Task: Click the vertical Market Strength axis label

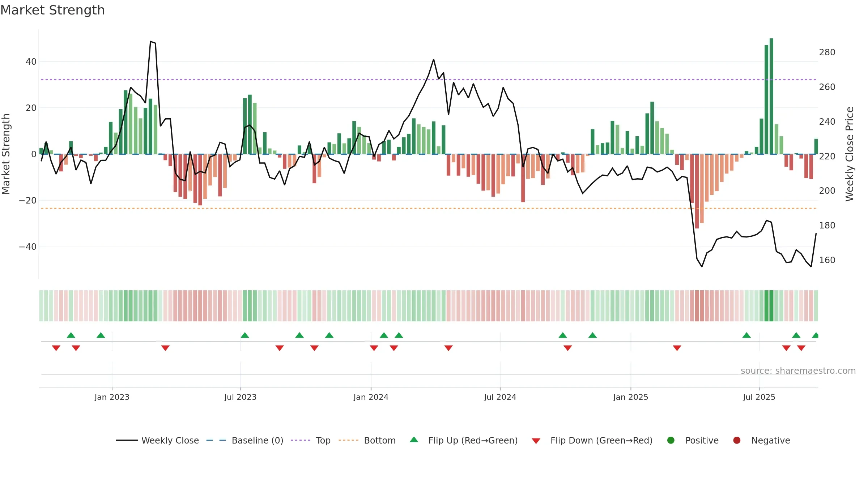Action: [6, 154]
